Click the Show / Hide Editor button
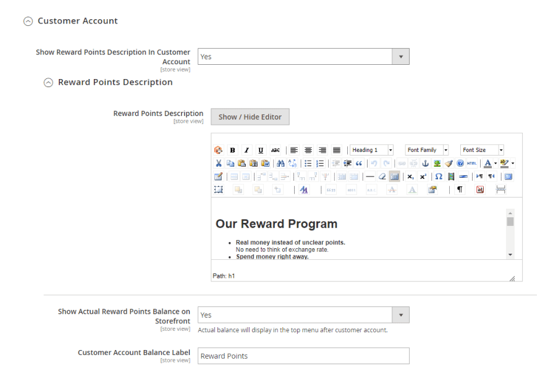 click(250, 117)
